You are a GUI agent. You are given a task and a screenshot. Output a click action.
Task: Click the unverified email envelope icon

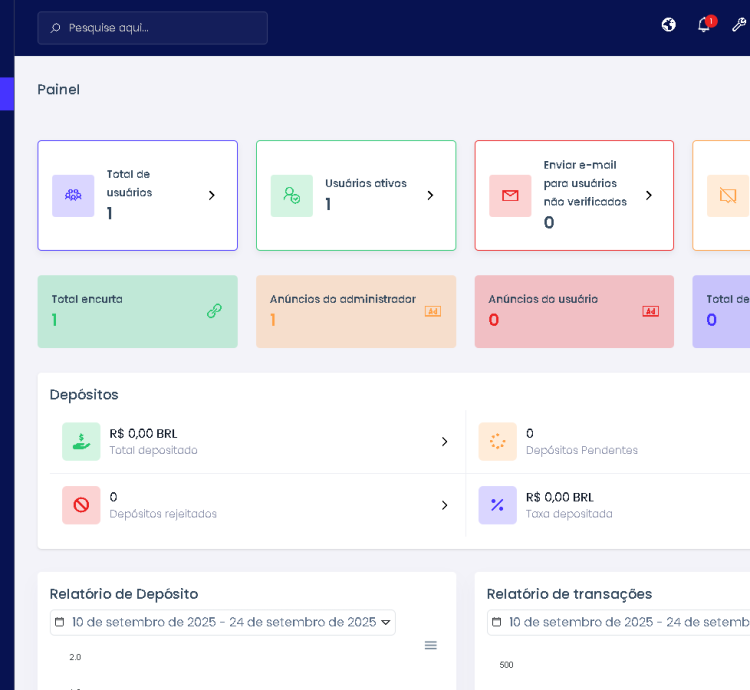click(510, 195)
